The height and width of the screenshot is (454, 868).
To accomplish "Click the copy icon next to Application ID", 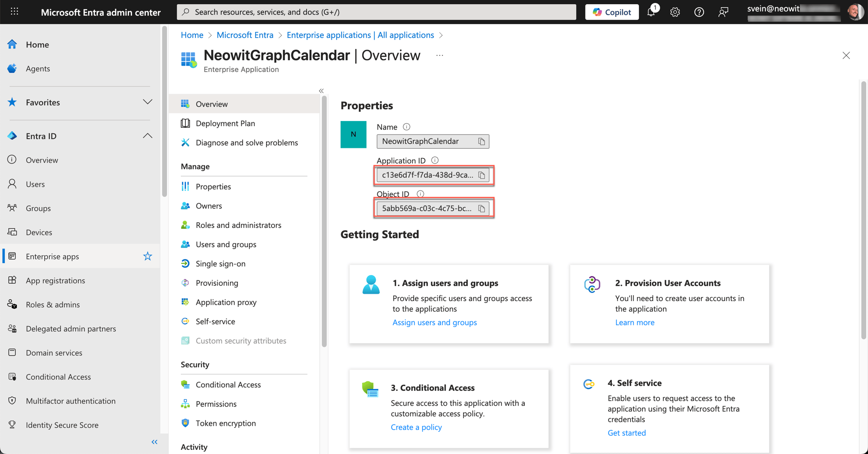I will 482,175.
